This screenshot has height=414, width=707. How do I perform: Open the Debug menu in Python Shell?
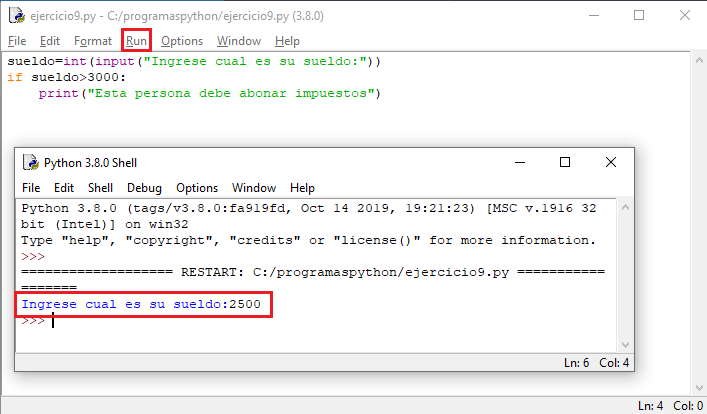tap(144, 188)
